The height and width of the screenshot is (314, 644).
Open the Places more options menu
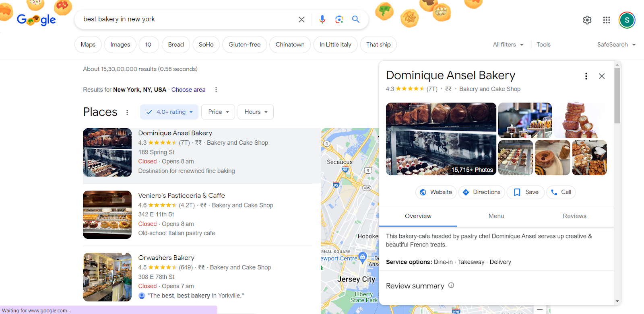(x=127, y=112)
